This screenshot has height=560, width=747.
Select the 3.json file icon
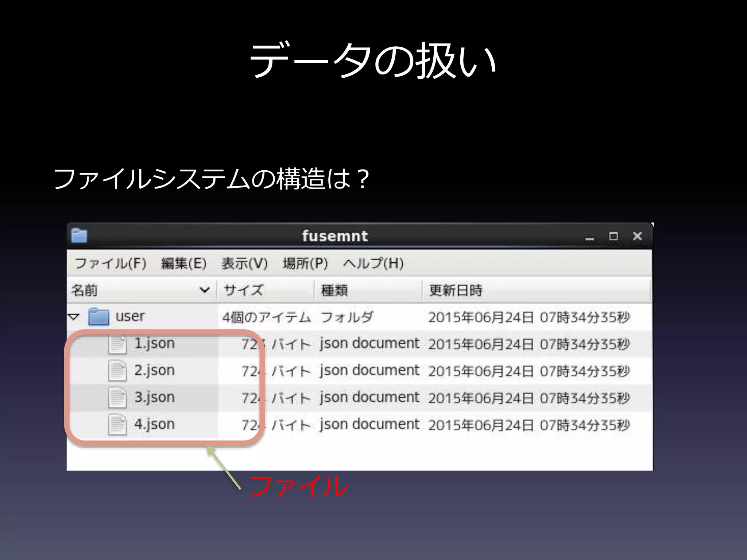[117, 398]
